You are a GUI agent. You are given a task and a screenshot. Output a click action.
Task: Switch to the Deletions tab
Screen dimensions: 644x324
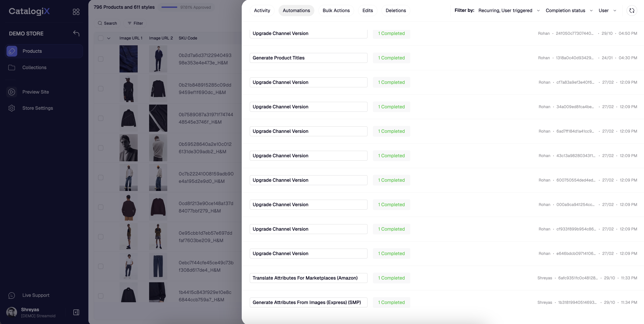(x=396, y=11)
